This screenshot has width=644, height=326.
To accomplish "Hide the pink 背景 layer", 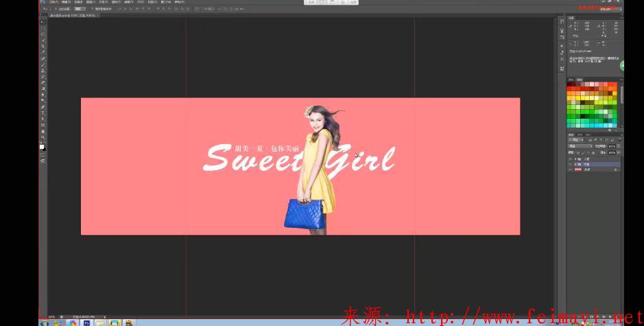I will [x=569, y=170].
